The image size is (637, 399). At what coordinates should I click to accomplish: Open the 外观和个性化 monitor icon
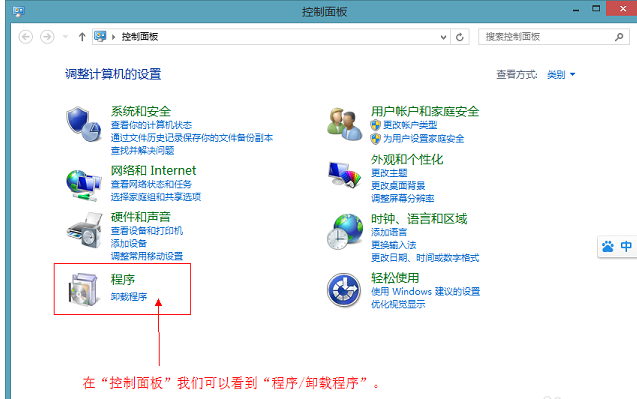(x=344, y=175)
